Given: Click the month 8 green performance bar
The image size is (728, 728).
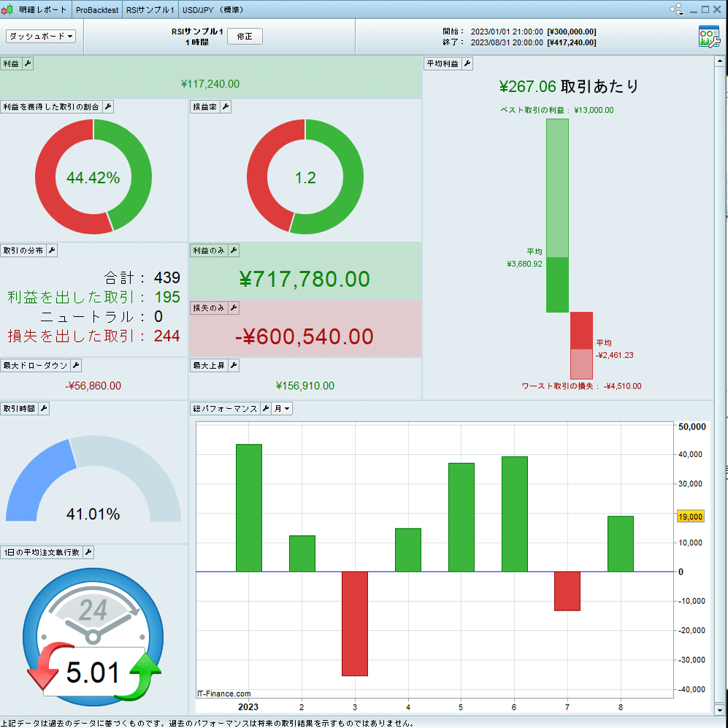Looking at the screenshot, I should click(x=621, y=544).
